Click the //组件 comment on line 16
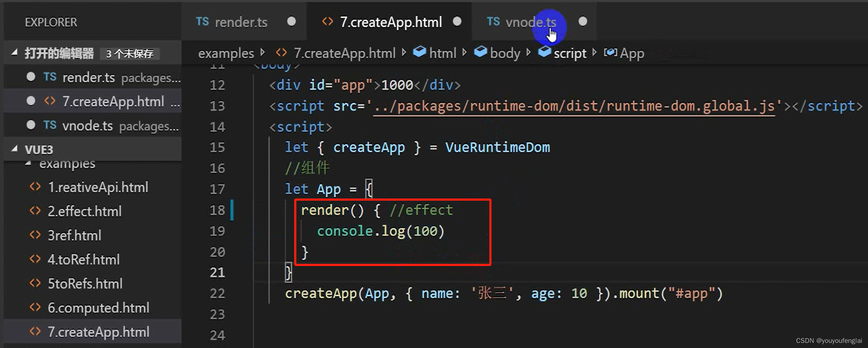The image size is (868, 348). click(307, 168)
